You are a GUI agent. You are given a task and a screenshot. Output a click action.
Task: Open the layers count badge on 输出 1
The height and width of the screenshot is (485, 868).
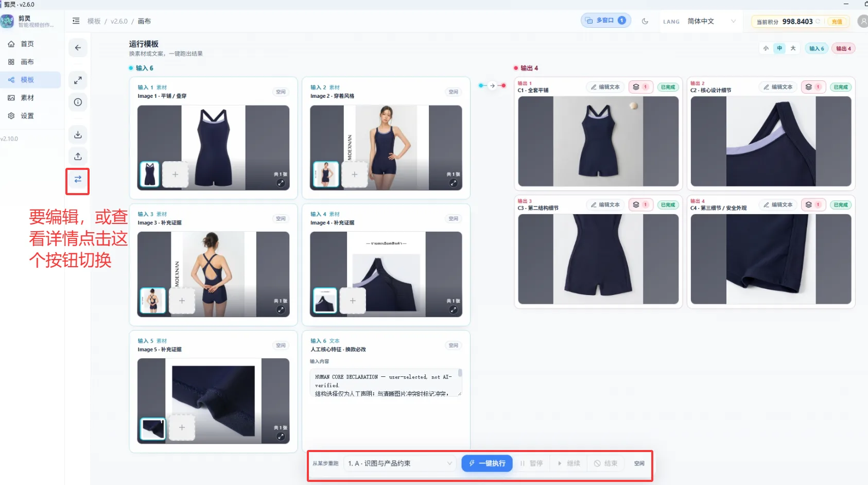point(641,87)
